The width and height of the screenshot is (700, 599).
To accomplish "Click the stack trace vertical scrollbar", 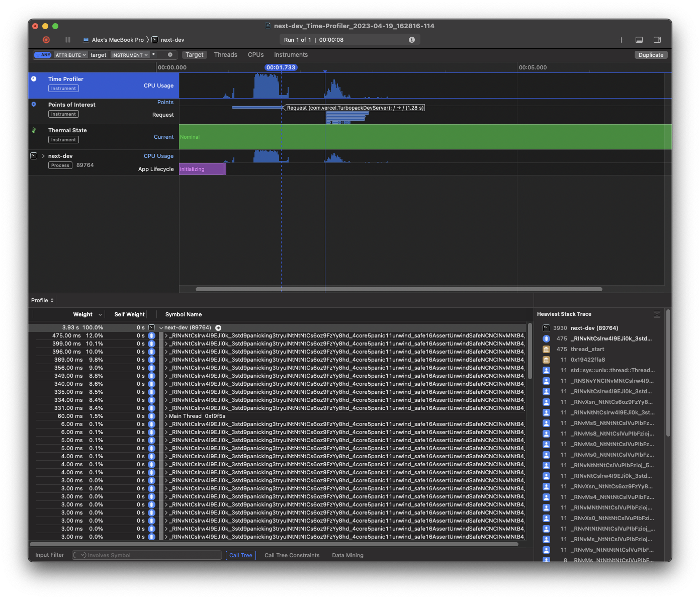I will point(668,373).
